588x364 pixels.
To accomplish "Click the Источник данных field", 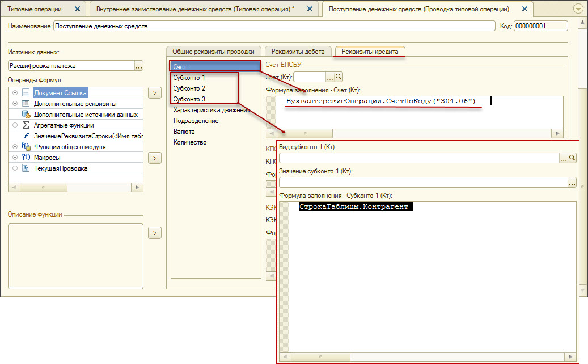I will tap(71, 66).
